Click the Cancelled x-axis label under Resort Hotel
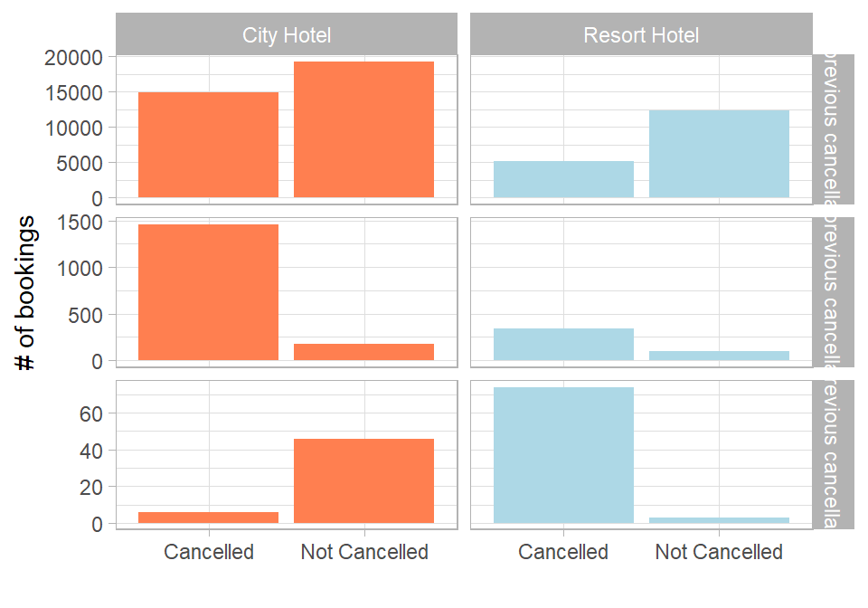This screenshot has height=608, width=868. click(563, 552)
